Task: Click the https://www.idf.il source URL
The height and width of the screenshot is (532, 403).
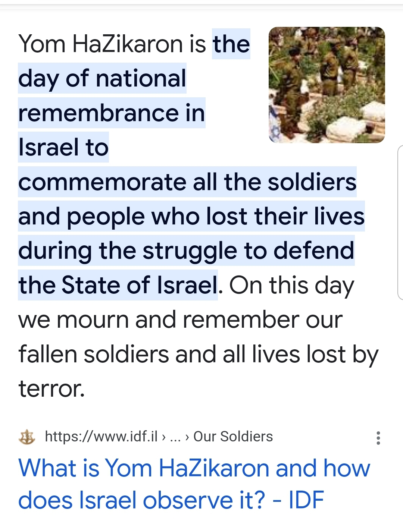Action: coord(101,436)
